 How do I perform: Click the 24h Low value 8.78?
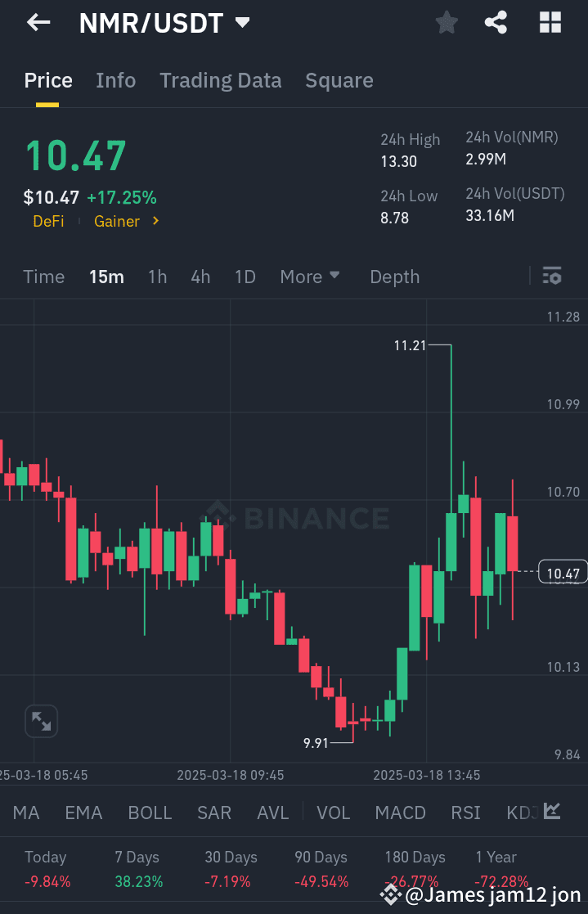tap(394, 218)
